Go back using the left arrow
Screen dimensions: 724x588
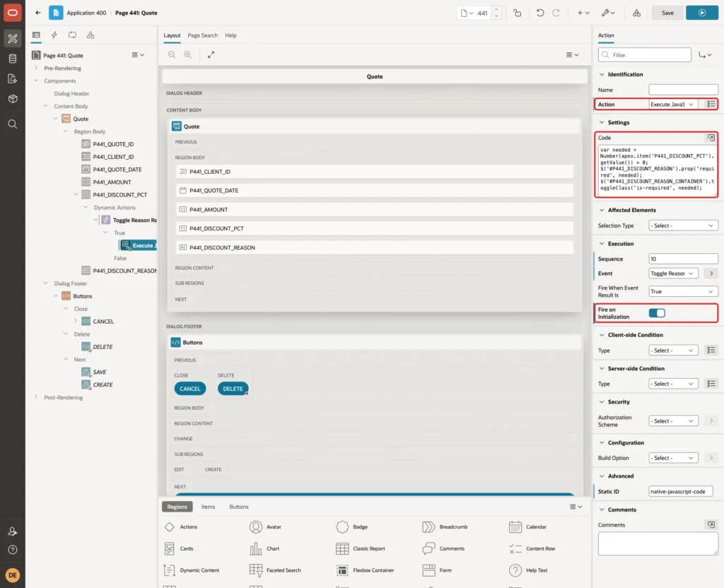pos(38,13)
